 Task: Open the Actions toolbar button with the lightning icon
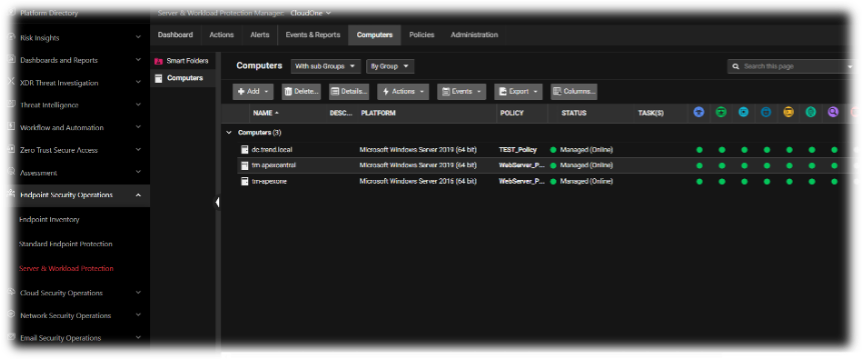coord(403,91)
